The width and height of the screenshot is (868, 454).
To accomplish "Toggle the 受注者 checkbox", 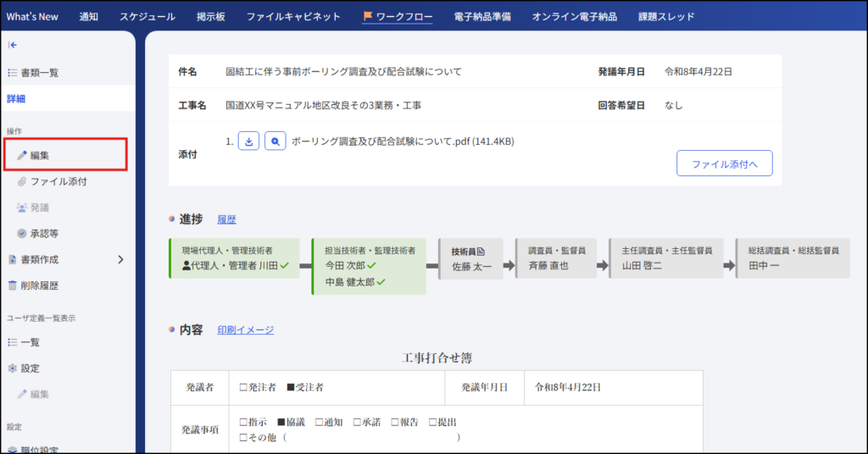I will click(x=291, y=387).
